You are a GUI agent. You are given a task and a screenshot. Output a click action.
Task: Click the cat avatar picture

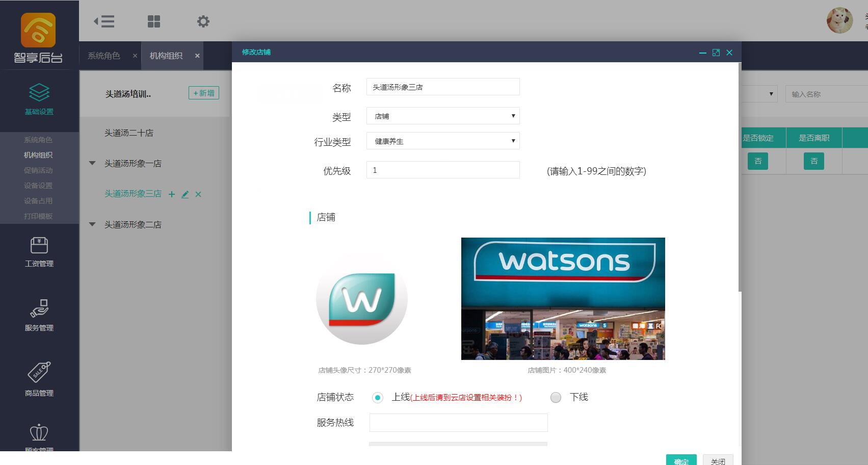point(839,21)
